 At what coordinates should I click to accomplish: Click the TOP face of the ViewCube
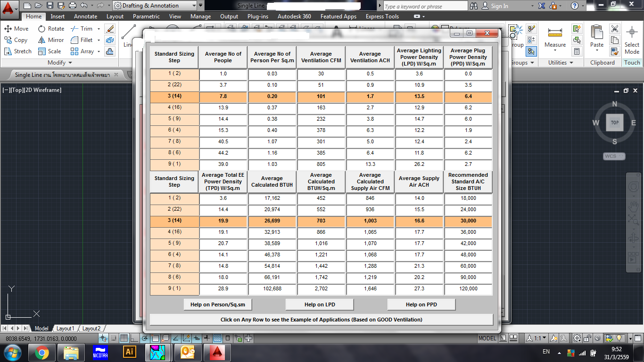614,123
